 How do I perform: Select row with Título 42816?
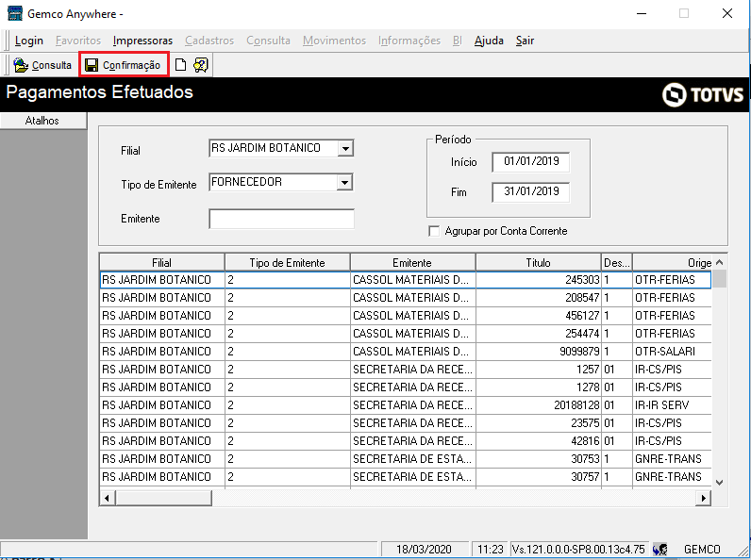point(405,441)
